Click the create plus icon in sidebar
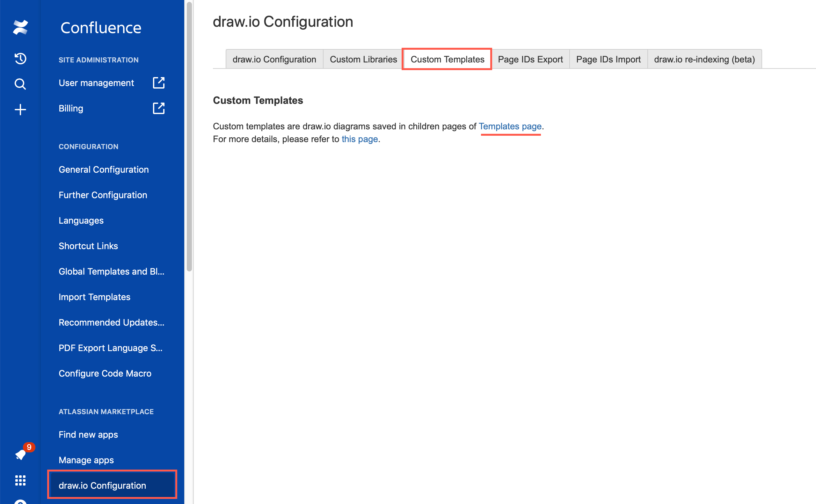816x504 pixels. [x=20, y=109]
